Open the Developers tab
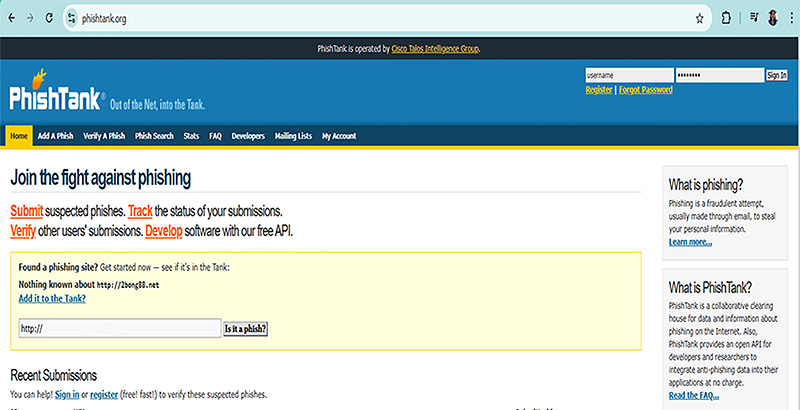Viewport: 800px width, 410px height. point(248,136)
